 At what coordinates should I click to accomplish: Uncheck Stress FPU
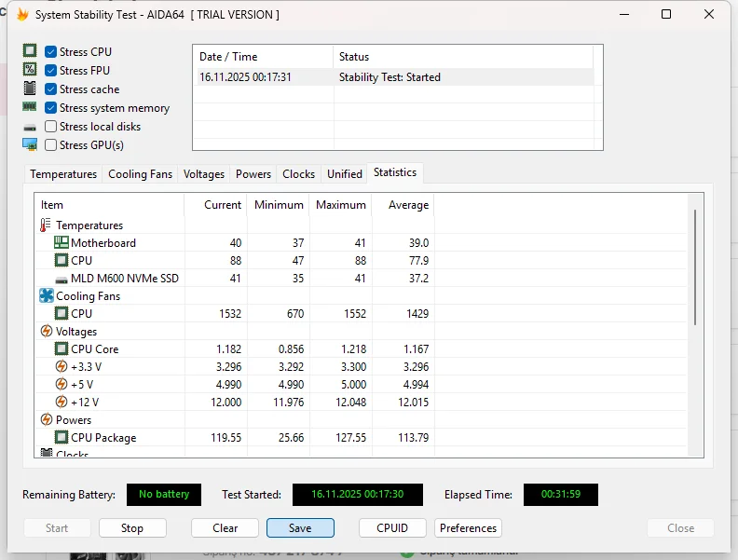click(x=51, y=71)
